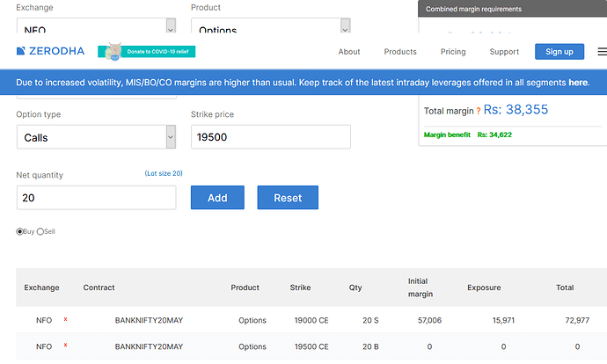Click the Contract column header
Image resolution: width=607 pixels, height=364 pixels.
click(99, 288)
